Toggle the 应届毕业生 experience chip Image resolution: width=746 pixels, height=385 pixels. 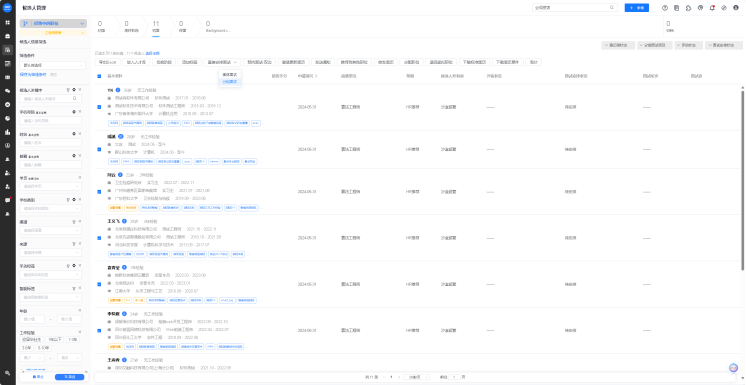32,340
